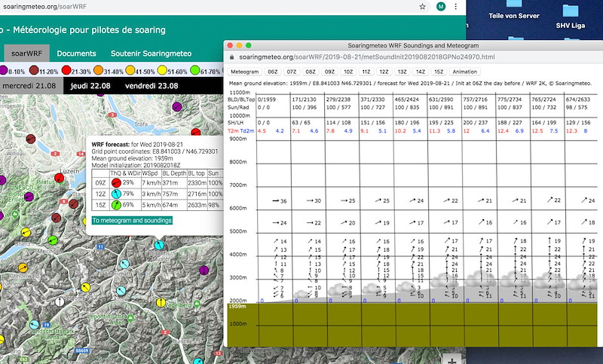Show the 10Z sounding
Screen dimensions: 603x364
pyautogui.click(x=348, y=72)
